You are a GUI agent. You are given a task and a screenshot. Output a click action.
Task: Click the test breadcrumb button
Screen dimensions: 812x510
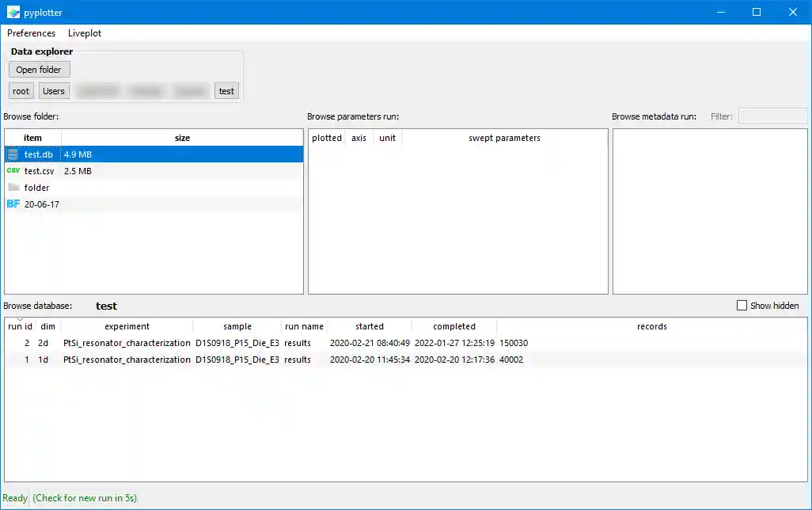click(226, 90)
